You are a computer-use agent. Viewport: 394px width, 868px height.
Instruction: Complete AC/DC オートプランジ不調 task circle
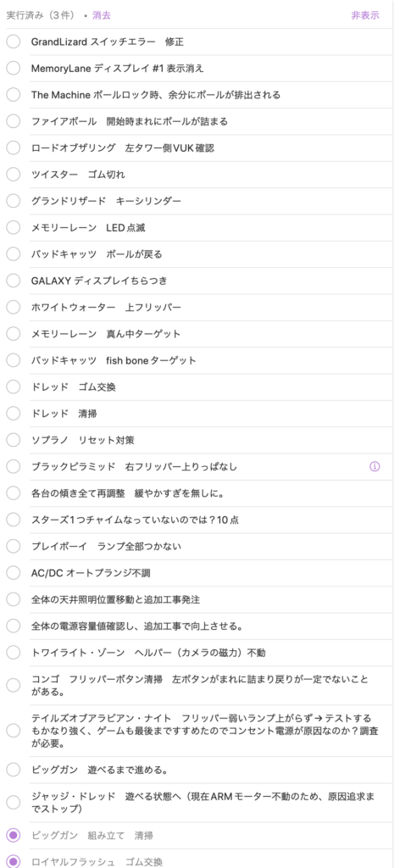tap(14, 573)
